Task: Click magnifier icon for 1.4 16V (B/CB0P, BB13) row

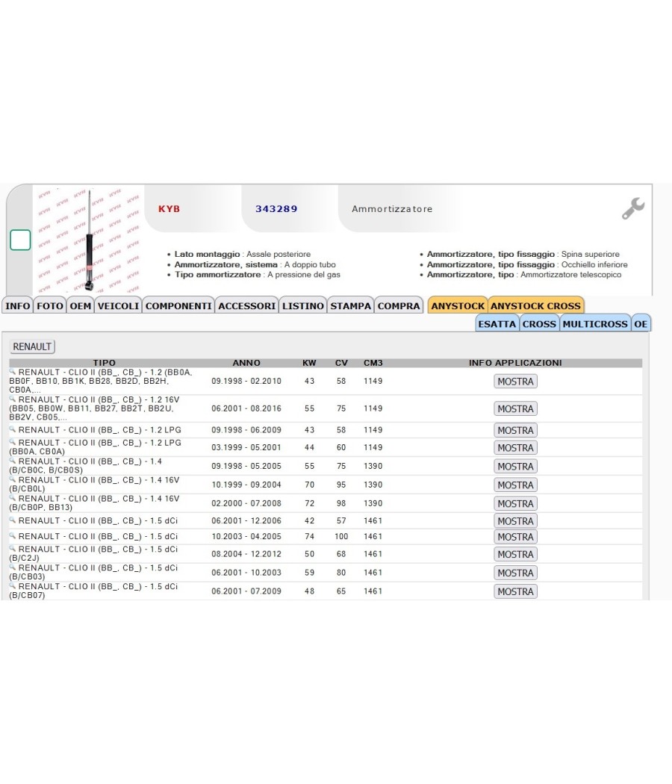Action: pos(13,497)
